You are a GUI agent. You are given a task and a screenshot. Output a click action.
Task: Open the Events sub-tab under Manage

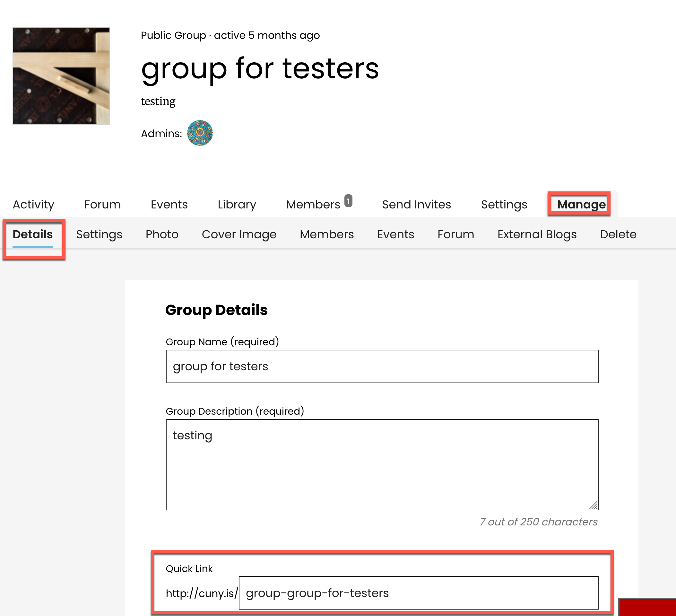(x=396, y=234)
